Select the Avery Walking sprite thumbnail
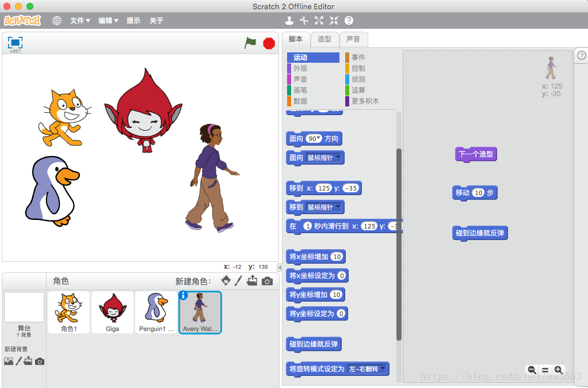 coord(200,312)
